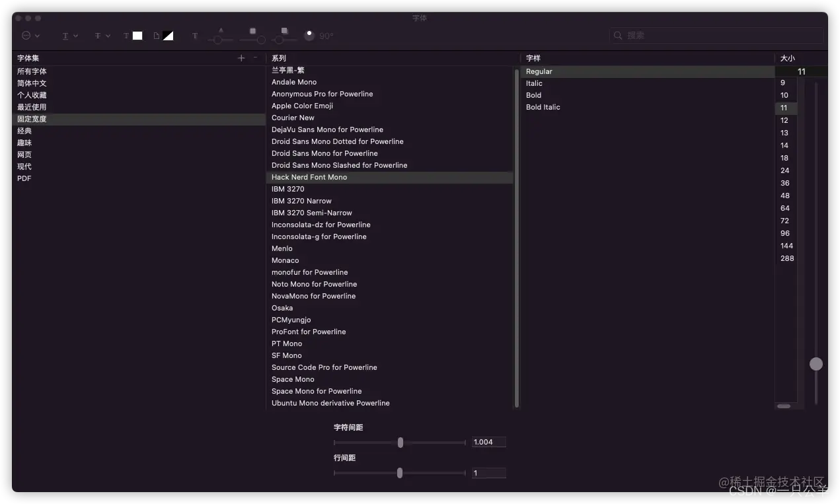The width and height of the screenshot is (840, 504).
Task: Click the 行间距 line spacing slider
Action: point(400,473)
